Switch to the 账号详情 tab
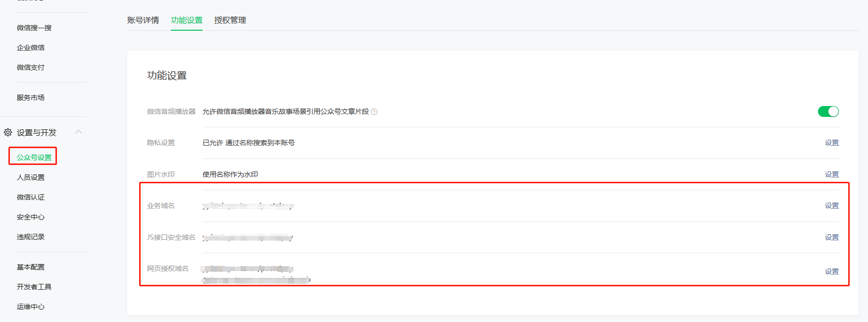 click(143, 20)
